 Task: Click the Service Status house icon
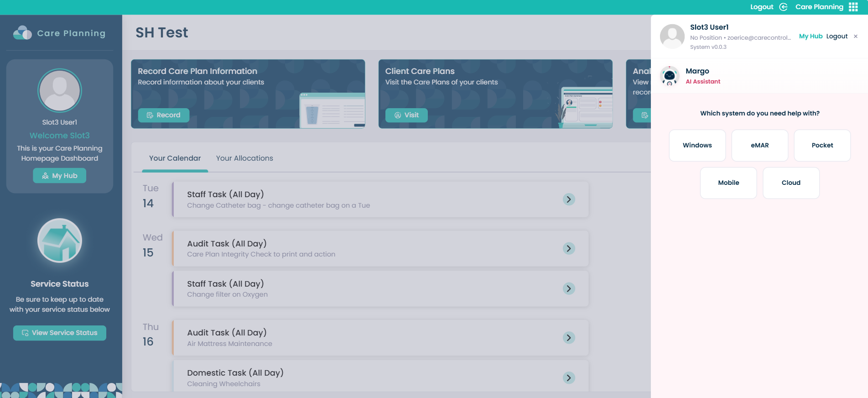(x=60, y=241)
